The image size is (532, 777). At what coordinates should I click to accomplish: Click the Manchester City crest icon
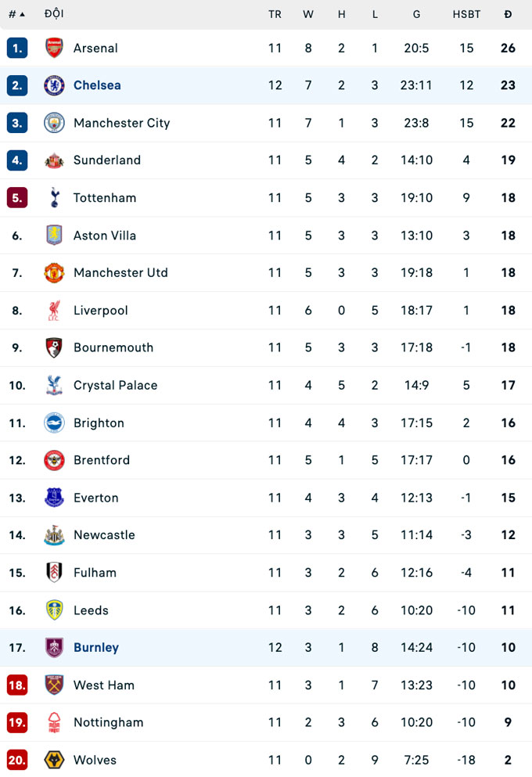coord(54,123)
